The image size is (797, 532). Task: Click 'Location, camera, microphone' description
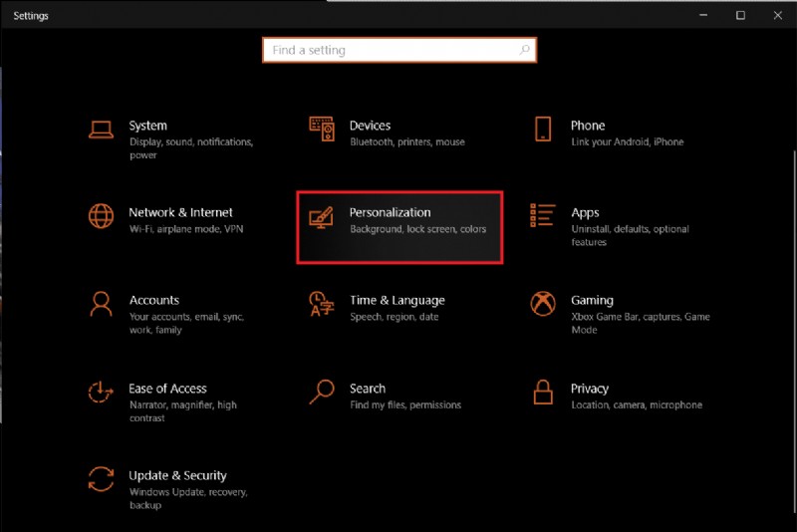[637, 404]
